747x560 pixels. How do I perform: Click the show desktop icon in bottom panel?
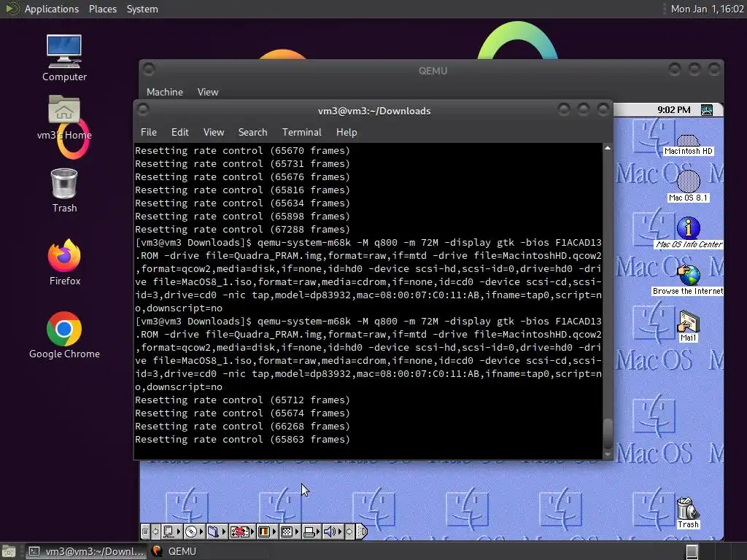pos(9,551)
